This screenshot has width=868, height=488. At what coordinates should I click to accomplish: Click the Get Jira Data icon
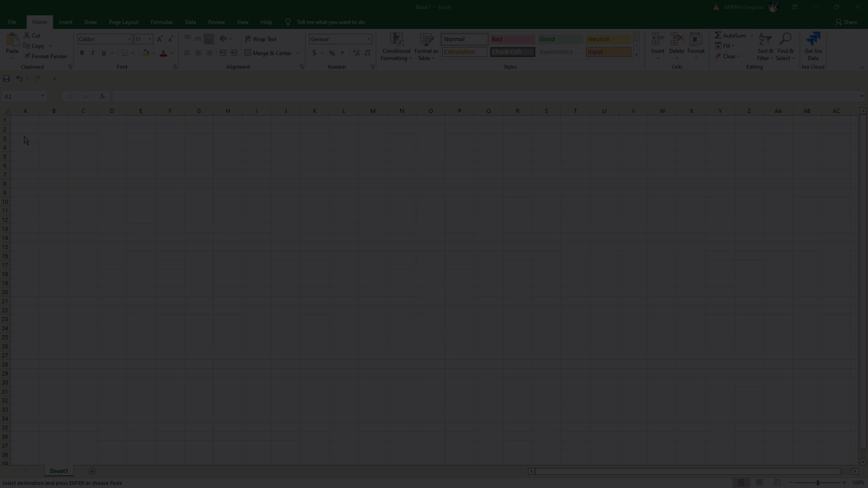click(x=813, y=40)
